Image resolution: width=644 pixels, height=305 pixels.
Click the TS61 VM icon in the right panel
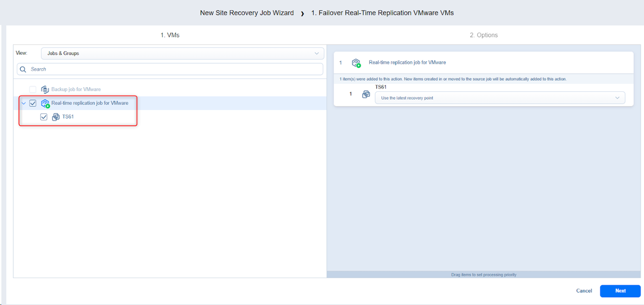(x=366, y=94)
